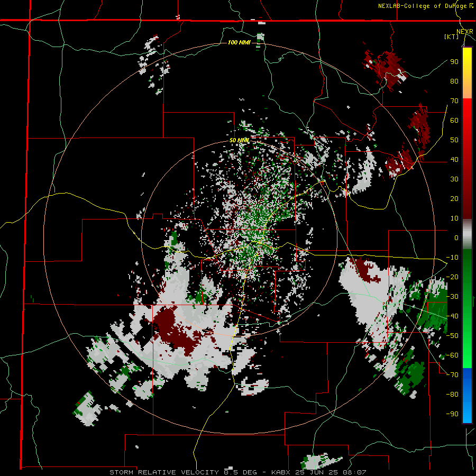Click the positive 20 knot legend value
Screen dimensions: 476x476
tap(454, 198)
